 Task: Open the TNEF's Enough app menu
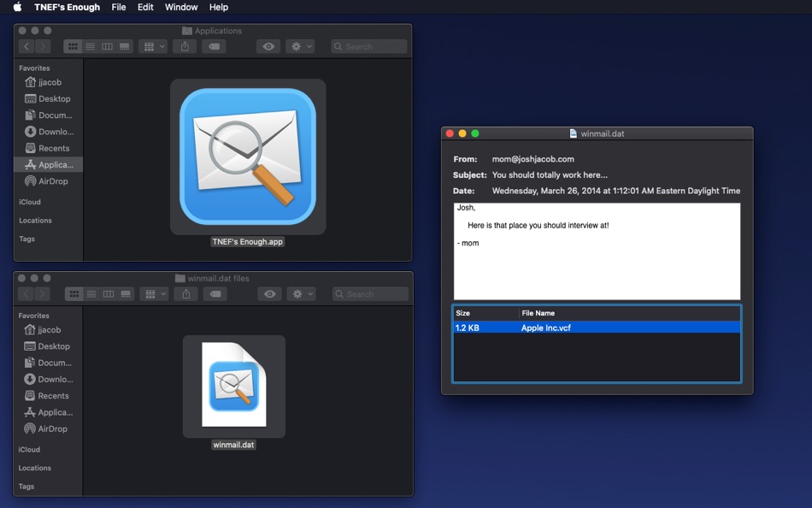[x=67, y=7]
